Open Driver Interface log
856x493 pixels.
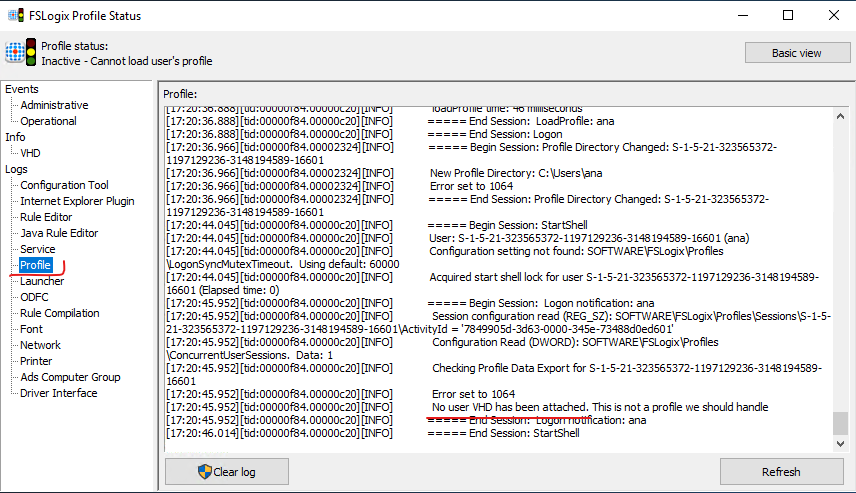(58, 393)
